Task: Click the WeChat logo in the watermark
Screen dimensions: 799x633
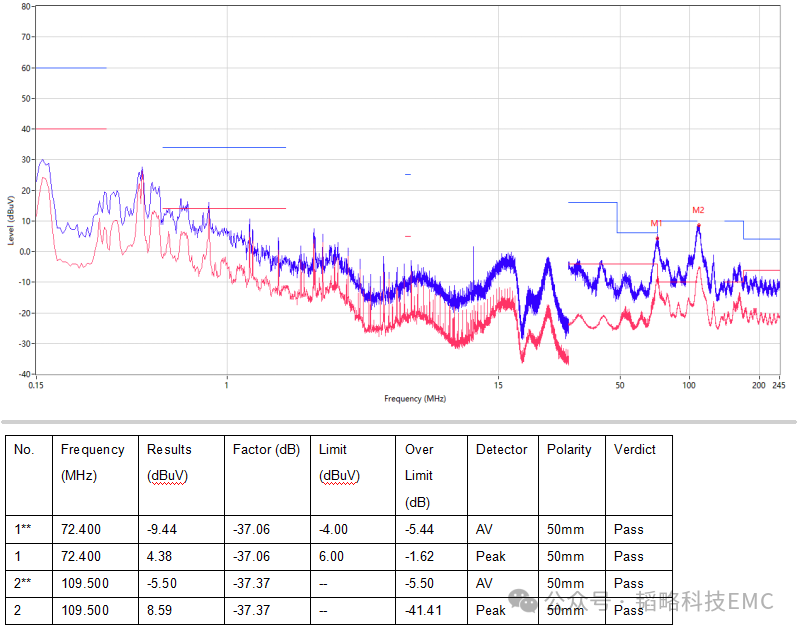Action: [x=524, y=600]
